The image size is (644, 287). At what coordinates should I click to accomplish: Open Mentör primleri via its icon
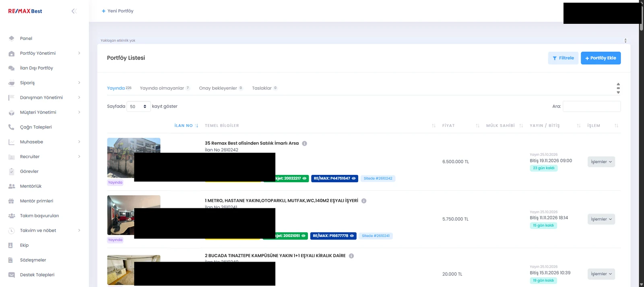[x=11, y=201]
